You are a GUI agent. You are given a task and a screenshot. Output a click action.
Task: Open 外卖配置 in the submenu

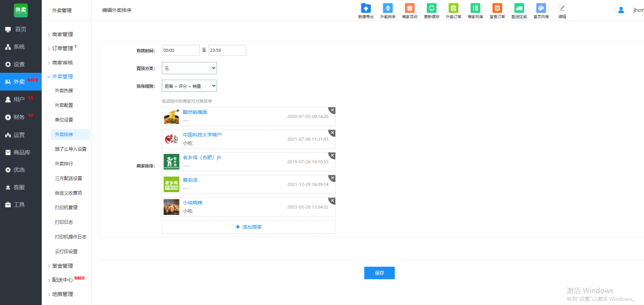(x=64, y=105)
